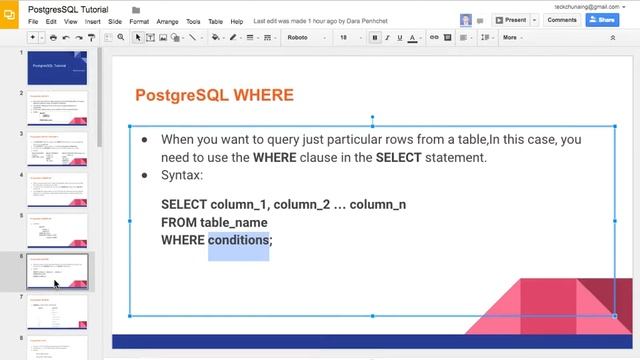
Task: Select slide 5 thumbnail
Action: tap(57, 231)
